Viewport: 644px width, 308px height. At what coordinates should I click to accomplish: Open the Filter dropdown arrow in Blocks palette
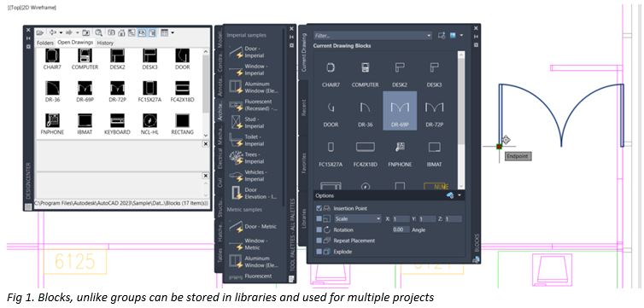point(429,36)
